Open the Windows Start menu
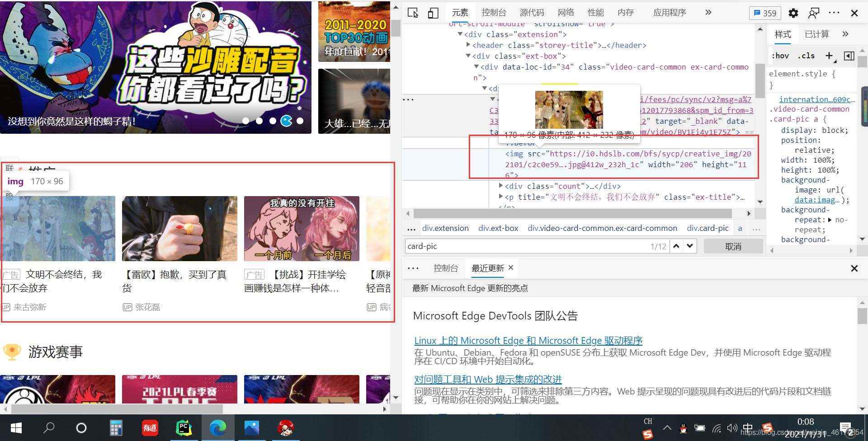This screenshot has height=441, width=868. click(x=15, y=427)
